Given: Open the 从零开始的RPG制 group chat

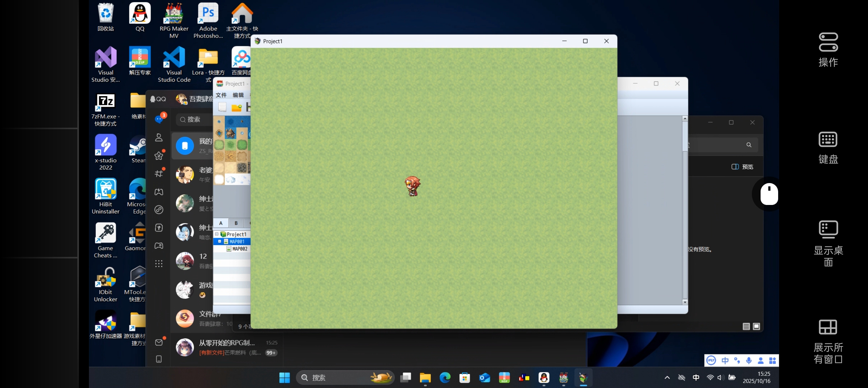Looking at the screenshot, I should 226,347.
